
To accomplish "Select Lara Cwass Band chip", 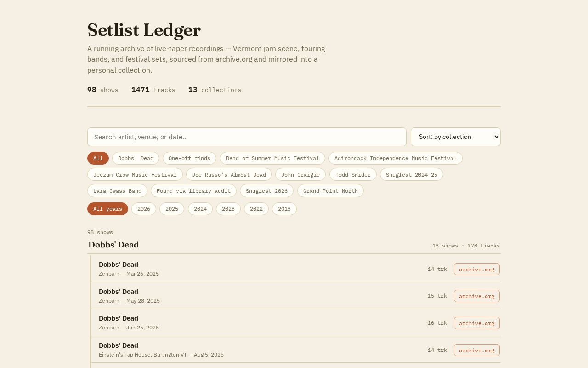I will tap(117, 191).
